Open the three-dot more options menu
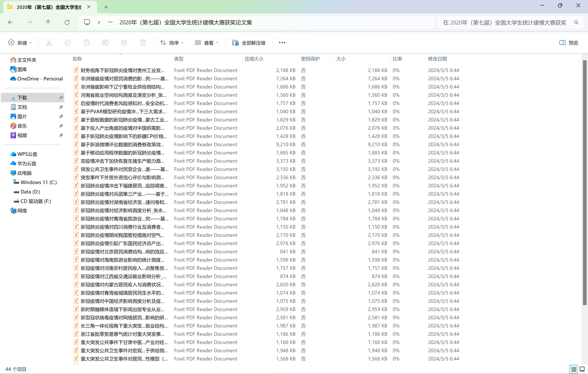This screenshot has width=588, height=374. (x=282, y=43)
